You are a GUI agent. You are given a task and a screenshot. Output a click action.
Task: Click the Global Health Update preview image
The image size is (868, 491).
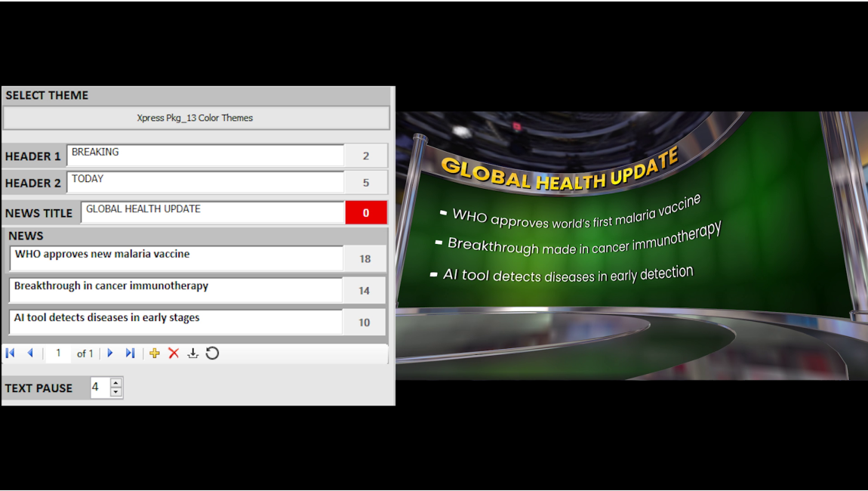point(631,246)
